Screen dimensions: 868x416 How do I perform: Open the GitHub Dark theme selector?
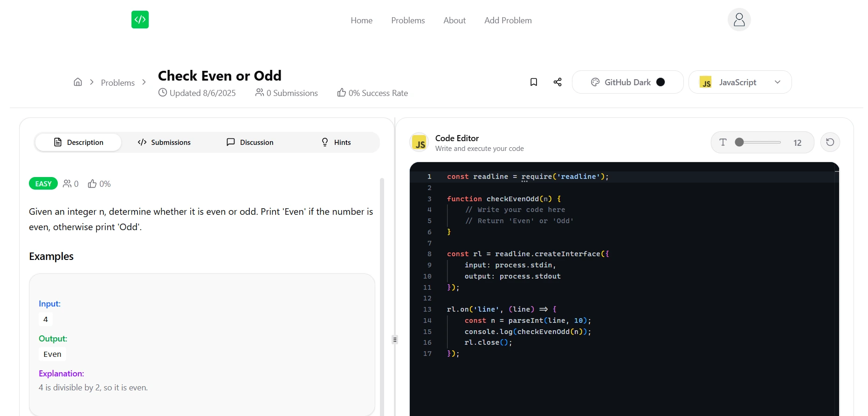(x=627, y=82)
